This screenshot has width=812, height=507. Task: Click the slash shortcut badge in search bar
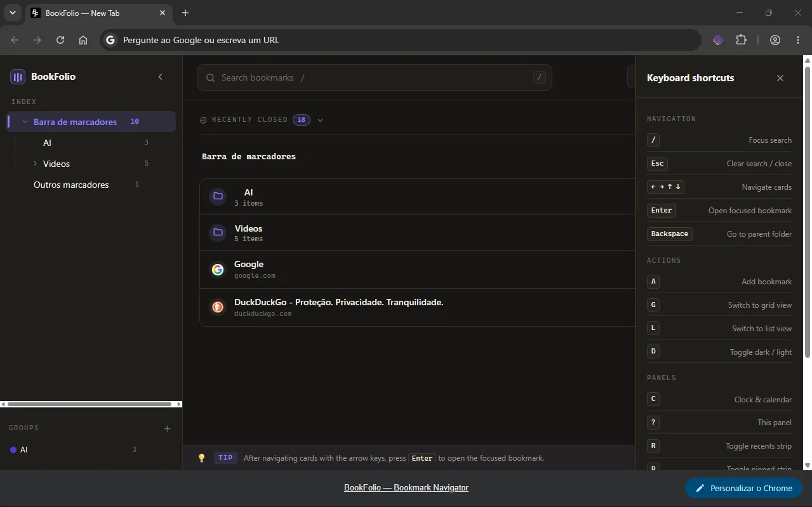540,77
